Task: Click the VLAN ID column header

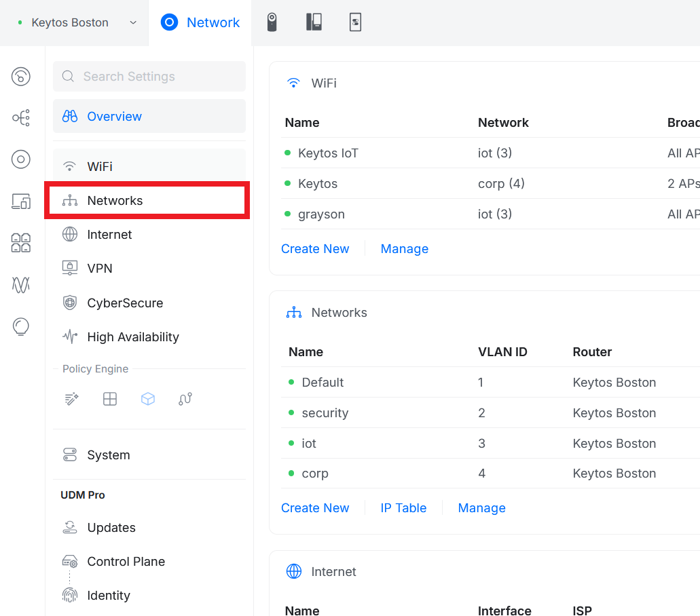Action: [502, 352]
